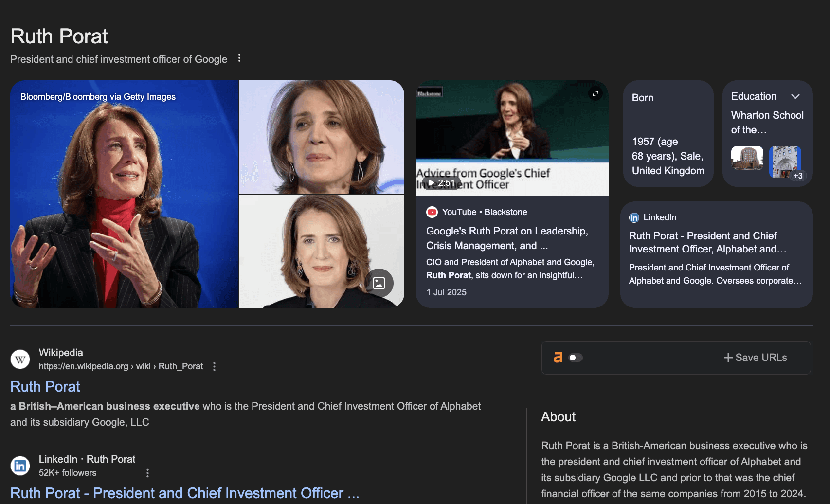Open the knowledge panel three-dot options menu

point(239,58)
